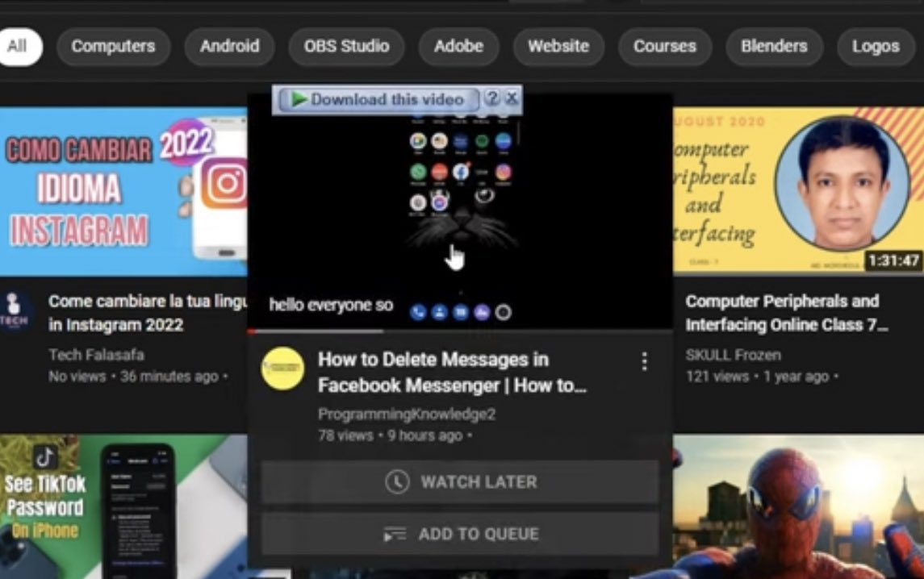Open the How to Delete Messages video title
924x579 pixels.
(x=451, y=373)
